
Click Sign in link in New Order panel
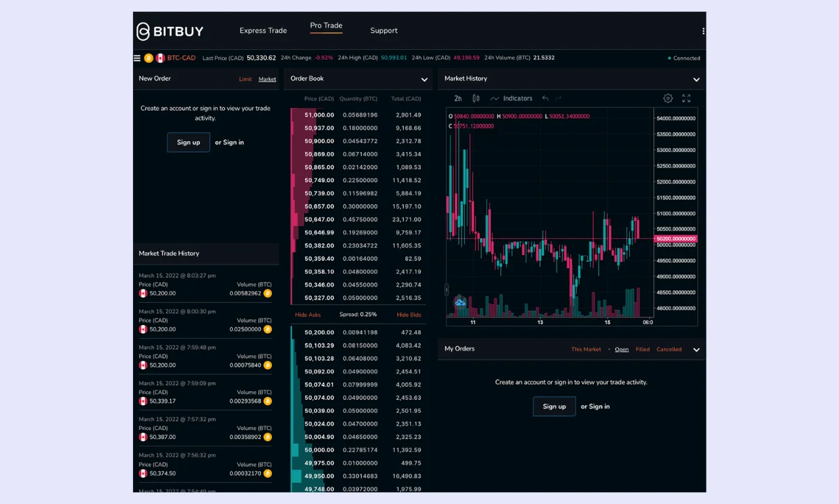[233, 142]
